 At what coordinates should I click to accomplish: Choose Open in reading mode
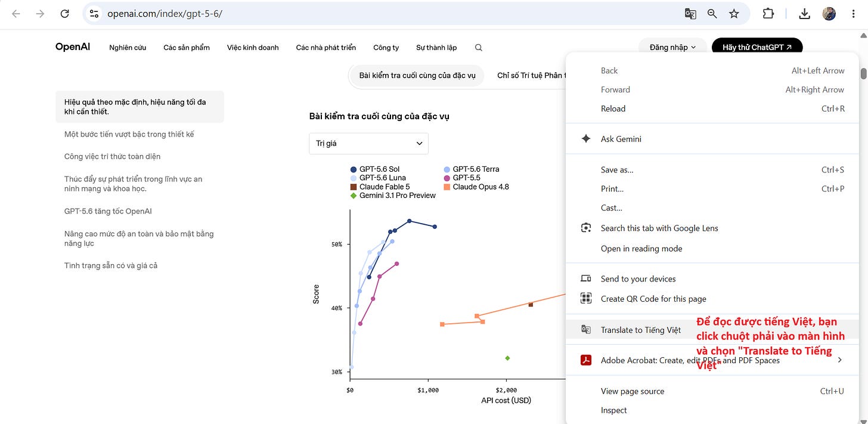pos(712,249)
